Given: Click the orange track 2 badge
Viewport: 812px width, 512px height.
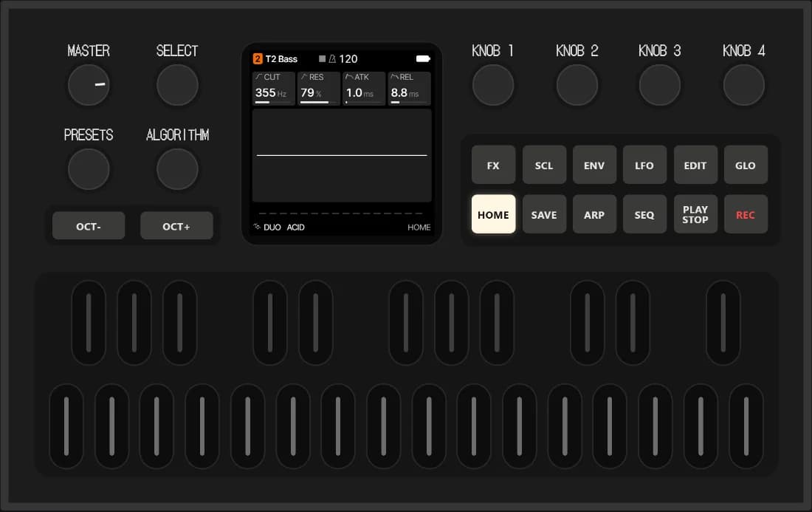Looking at the screenshot, I should pyautogui.click(x=258, y=58).
